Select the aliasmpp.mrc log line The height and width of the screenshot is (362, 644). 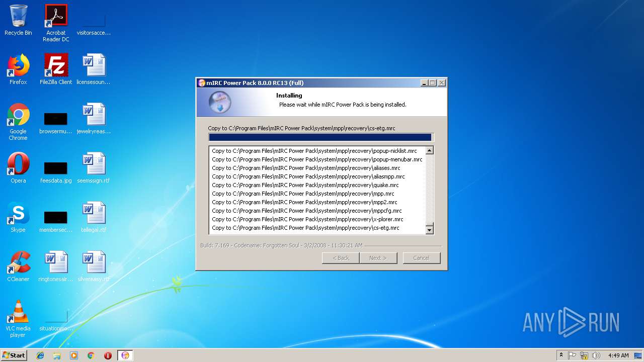click(308, 176)
